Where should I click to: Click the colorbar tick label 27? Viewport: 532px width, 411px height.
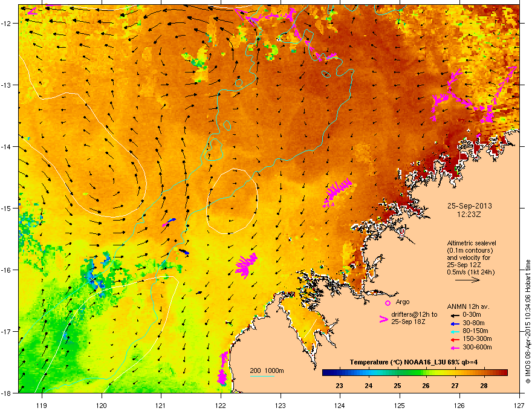click(x=455, y=386)
